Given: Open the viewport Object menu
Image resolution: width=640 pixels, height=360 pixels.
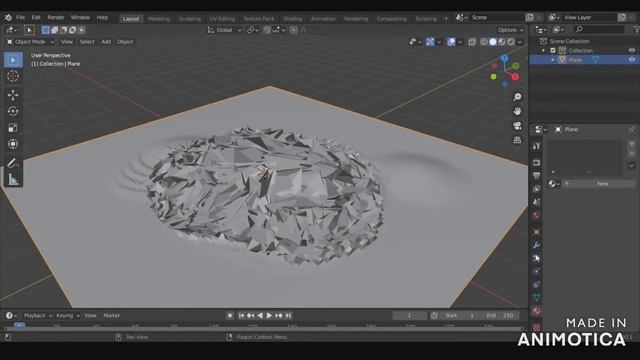Looking at the screenshot, I should tap(125, 42).
